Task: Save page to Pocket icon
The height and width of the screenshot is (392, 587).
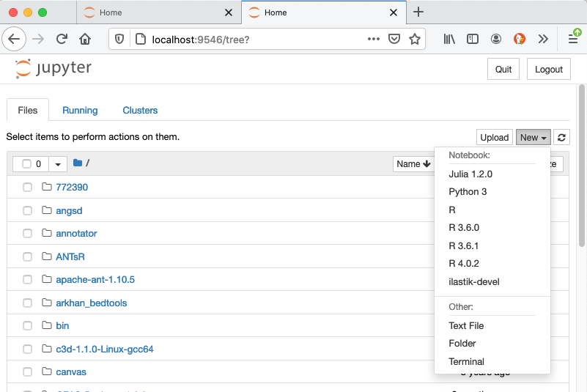Action: pyautogui.click(x=394, y=39)
